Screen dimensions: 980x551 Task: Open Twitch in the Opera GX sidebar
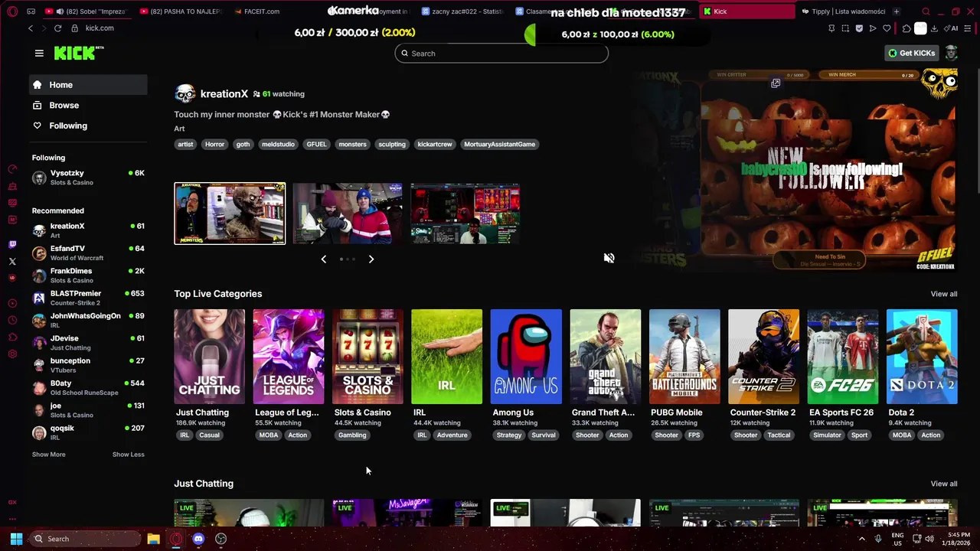12,245
